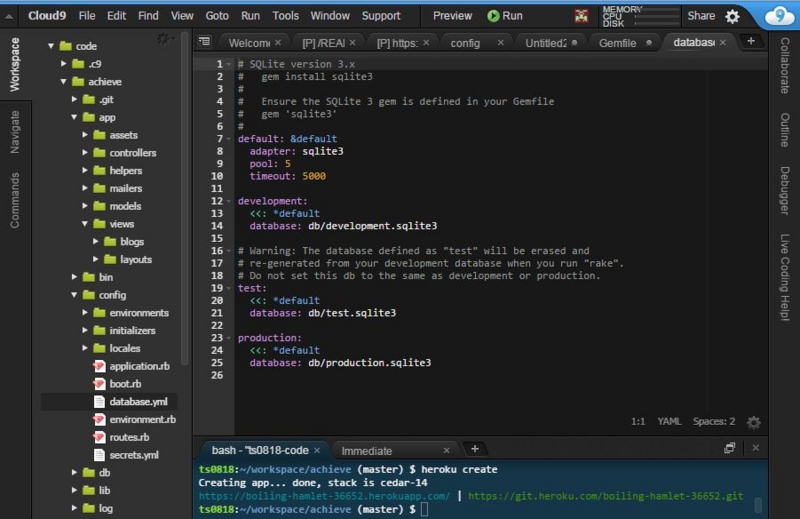The width and height of the screenshot is (800, 519).
Task: Collapse the config folder in the tree
Action: 74,295
